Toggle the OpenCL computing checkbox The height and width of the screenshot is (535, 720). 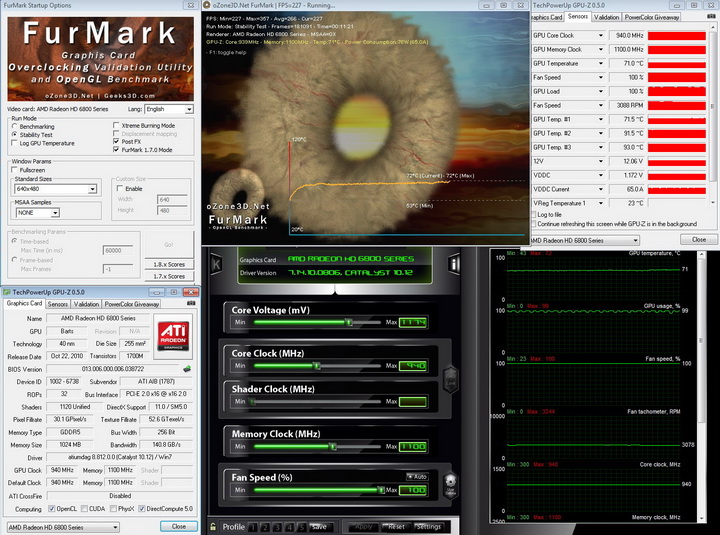coord(52,508)
